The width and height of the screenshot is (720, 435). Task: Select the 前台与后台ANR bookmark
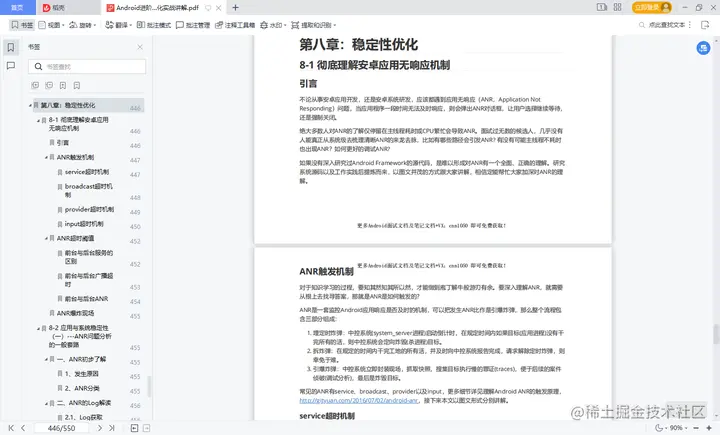[86, 299]
